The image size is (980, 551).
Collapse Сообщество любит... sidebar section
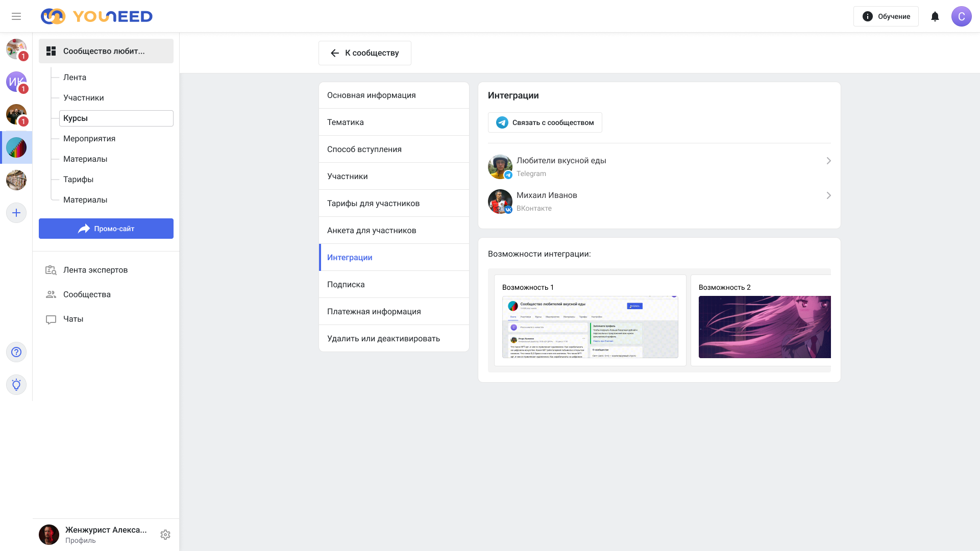(106, 51)
